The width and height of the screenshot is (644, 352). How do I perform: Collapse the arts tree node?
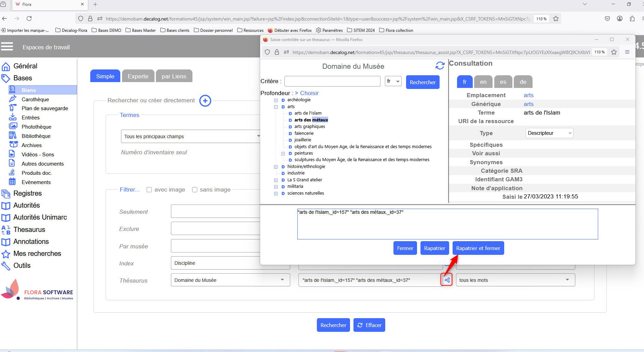tap(276, 107)
